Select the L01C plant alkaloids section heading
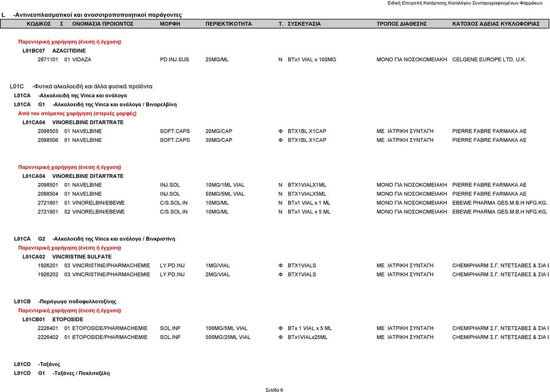The image size is (550, 392). pos(81,86)
